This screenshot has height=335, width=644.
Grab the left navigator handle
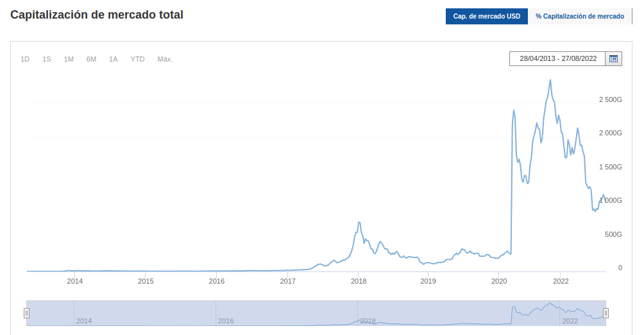27,313
